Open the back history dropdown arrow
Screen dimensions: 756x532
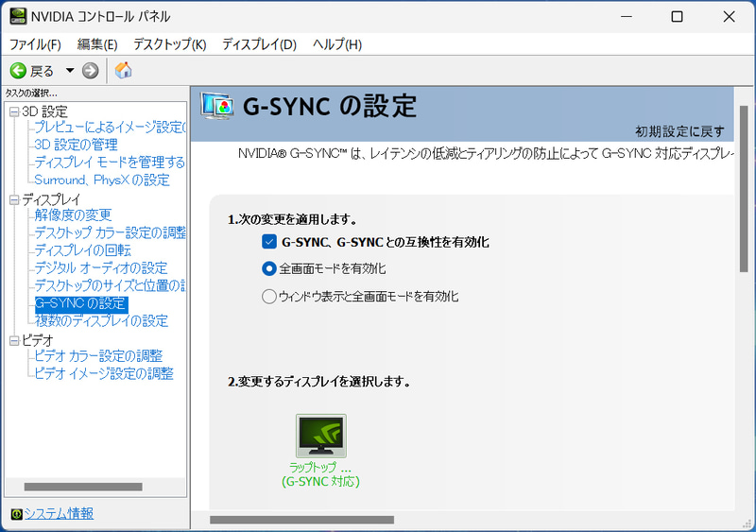tap(70, 71)
